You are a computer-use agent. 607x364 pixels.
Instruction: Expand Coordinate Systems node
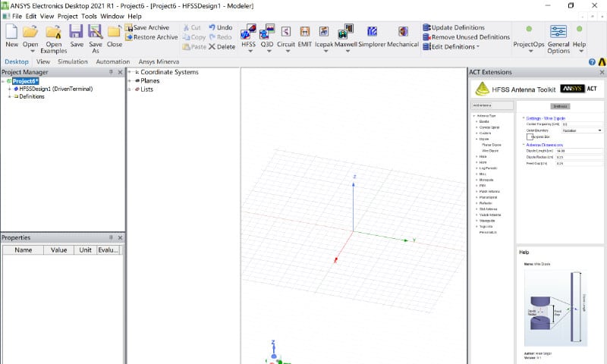tap(130, 72)
